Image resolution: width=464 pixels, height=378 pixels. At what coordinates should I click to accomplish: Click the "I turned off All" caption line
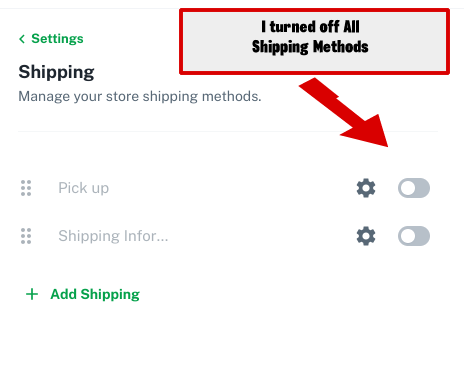310,27
